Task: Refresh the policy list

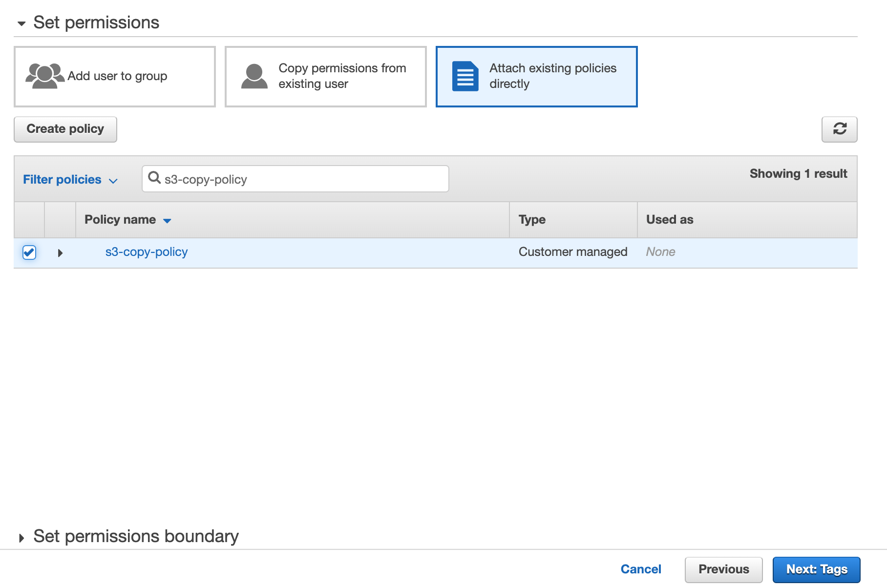Action: (x=839, y=129)
